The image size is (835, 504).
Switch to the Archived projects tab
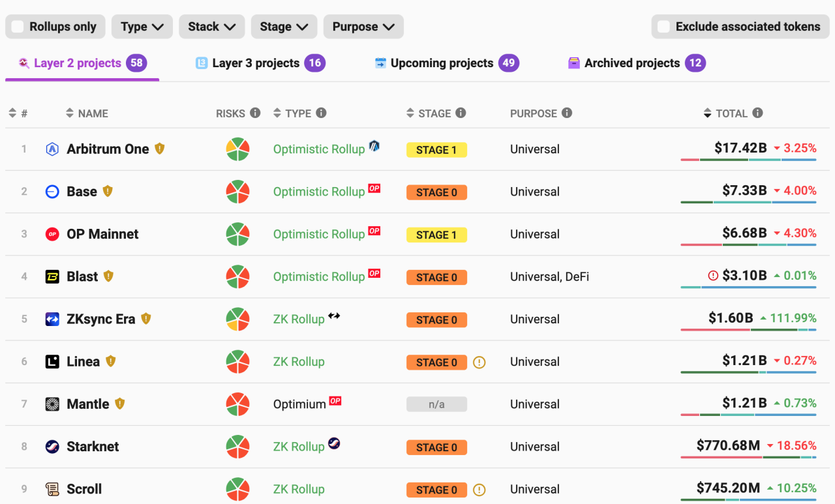(637, 63)
